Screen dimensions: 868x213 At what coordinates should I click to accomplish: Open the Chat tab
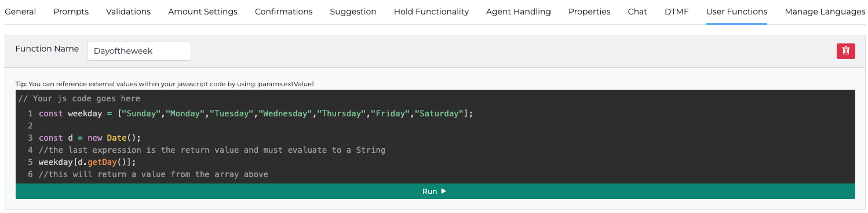point(637,12)
